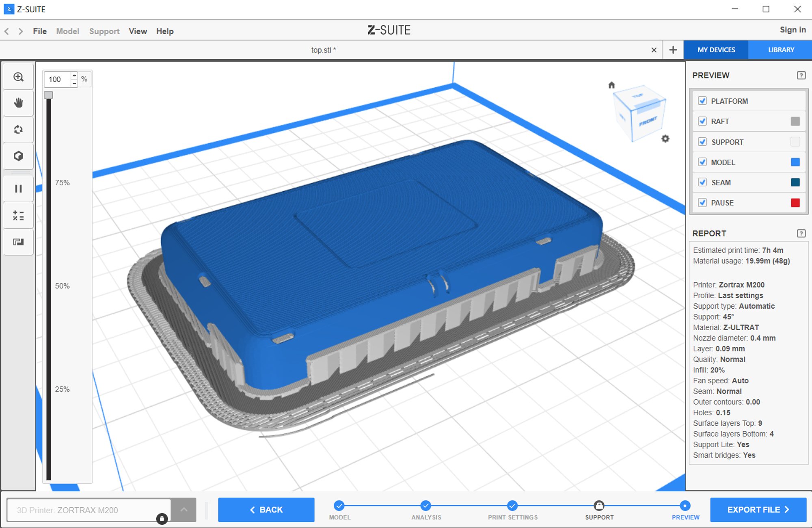Click the 3D Printer ZORTRAX M200 field

89,510
